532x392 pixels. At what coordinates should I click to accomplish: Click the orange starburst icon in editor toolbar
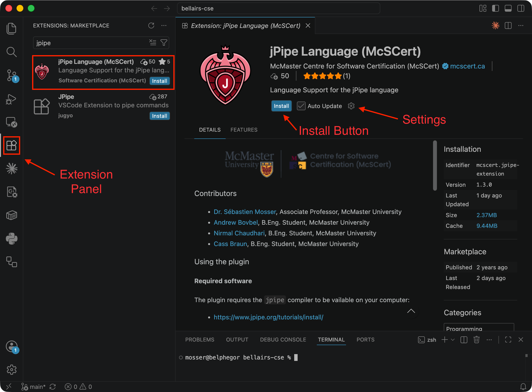496,26
